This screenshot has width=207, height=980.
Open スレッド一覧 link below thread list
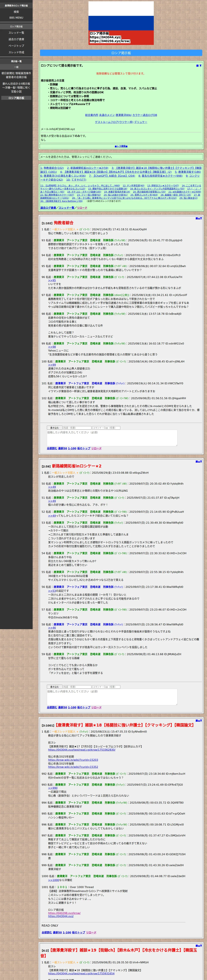(x=67, y=208)
